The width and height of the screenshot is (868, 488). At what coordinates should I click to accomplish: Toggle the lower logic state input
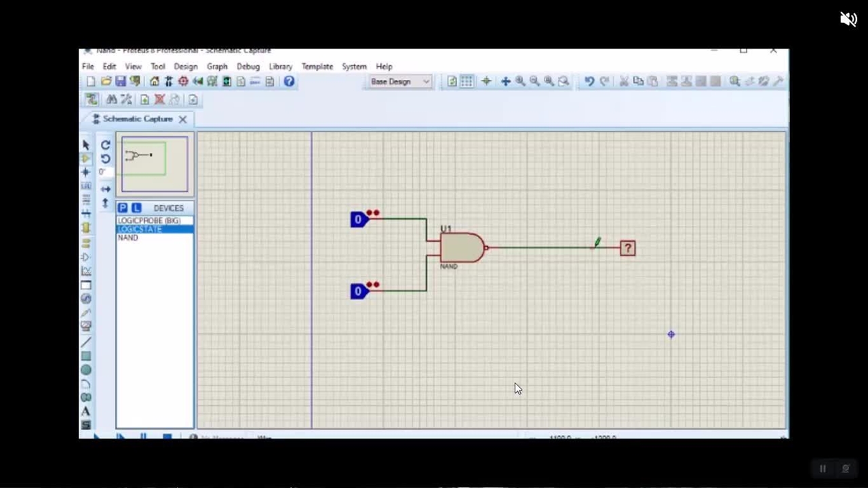[x=359, y=291]
